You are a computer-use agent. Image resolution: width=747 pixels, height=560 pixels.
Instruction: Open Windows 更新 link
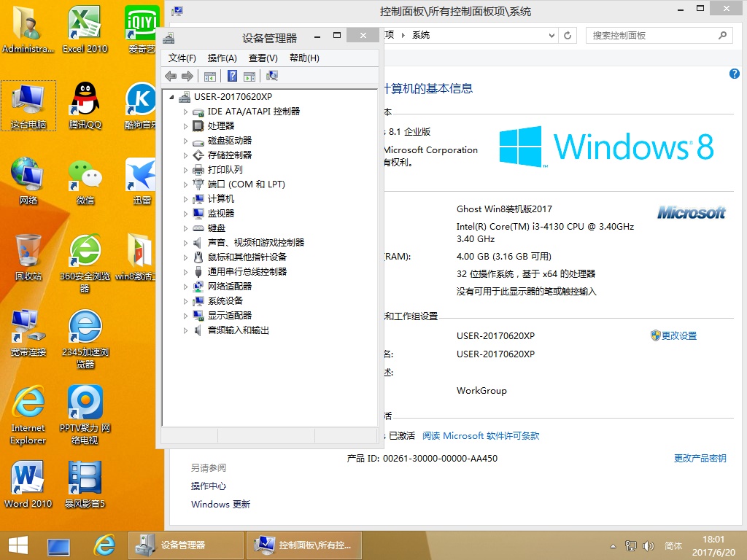[220, 504]
